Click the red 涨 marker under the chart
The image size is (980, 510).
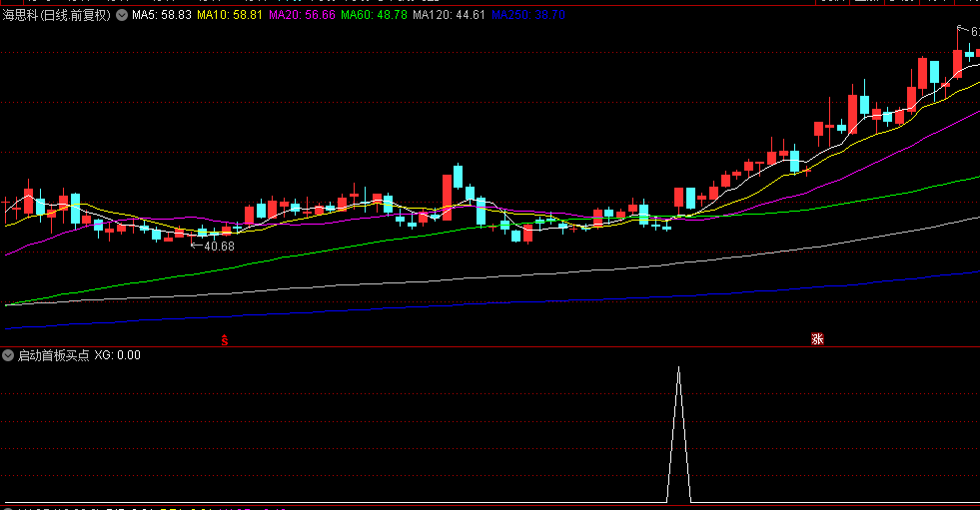coord(817,339)
